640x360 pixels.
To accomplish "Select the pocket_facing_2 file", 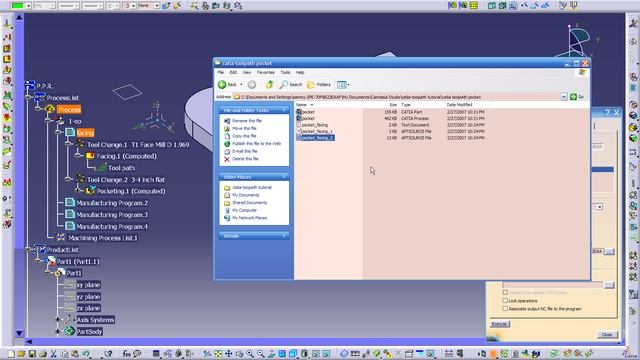I will coord(315,138).
